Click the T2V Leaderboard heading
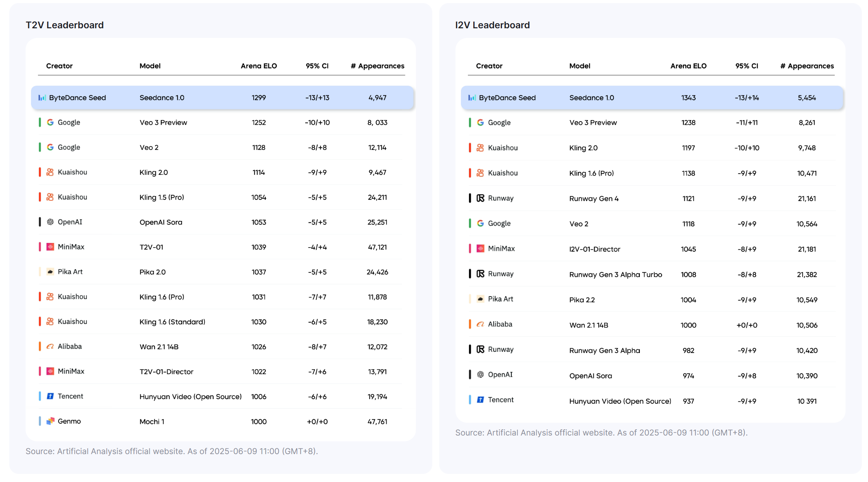The height and width of the screenshot is (482, 868). coord(65,25)
